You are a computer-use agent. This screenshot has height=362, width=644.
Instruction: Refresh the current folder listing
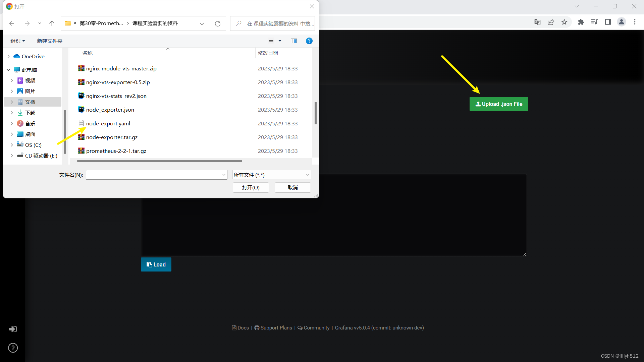coord(218,23)
